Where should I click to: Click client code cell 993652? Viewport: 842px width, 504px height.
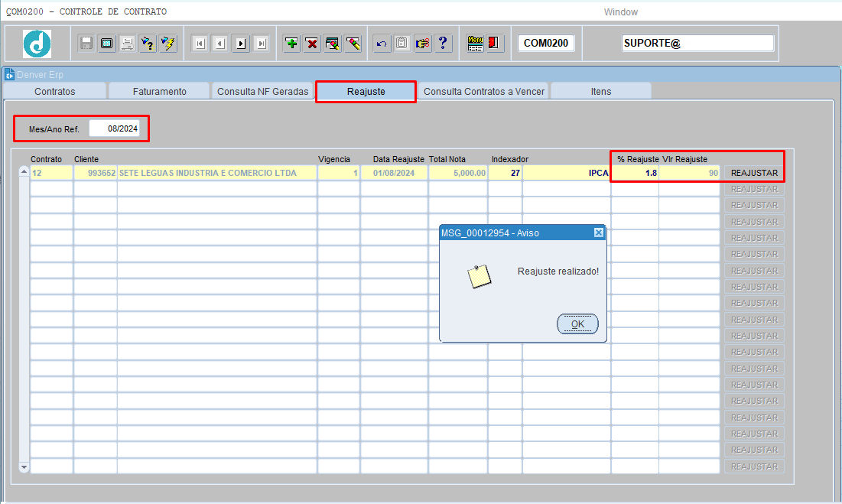tap(95, 173)
